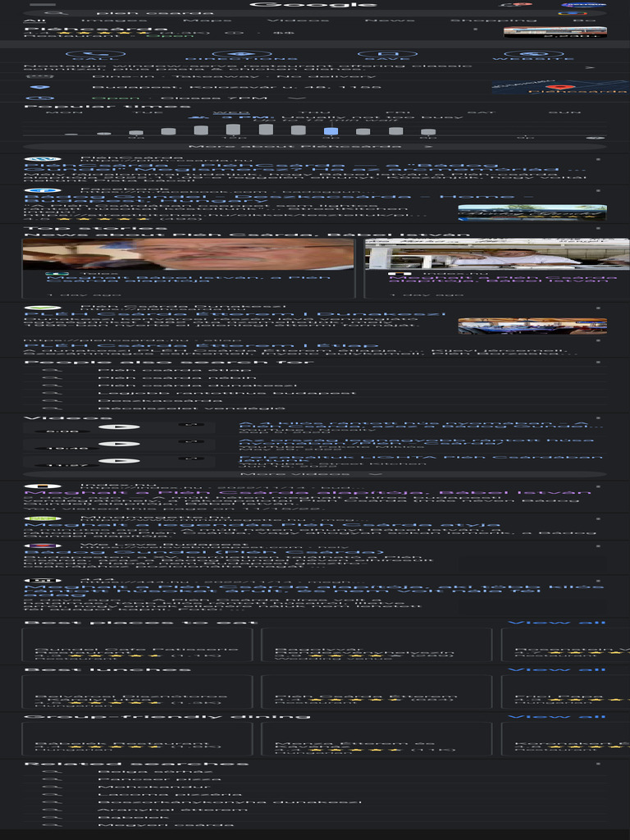Viewport: 630px width, 840px height.
Task: Select TUE in Popular times
Action: pyautogui.click(x=147, y=112)
